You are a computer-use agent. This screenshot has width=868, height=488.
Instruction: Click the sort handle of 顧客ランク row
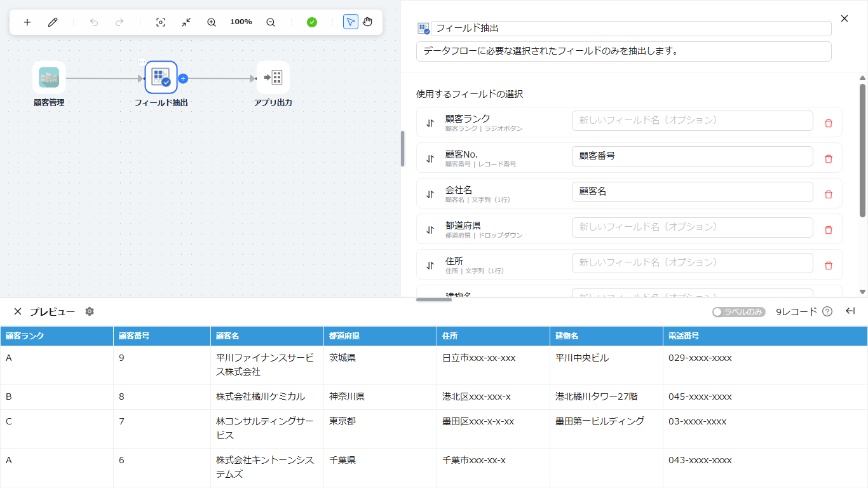[x=430, y=123]
